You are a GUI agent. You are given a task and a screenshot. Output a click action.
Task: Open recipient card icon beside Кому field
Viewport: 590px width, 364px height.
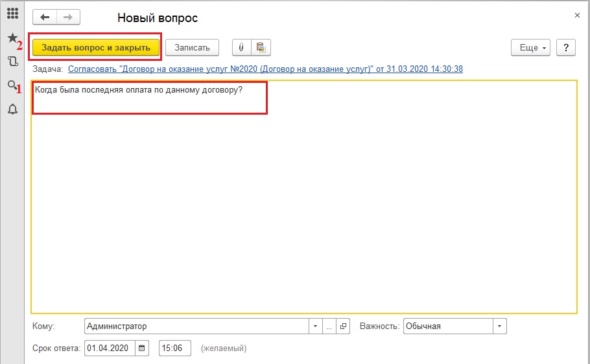(344, 326)
